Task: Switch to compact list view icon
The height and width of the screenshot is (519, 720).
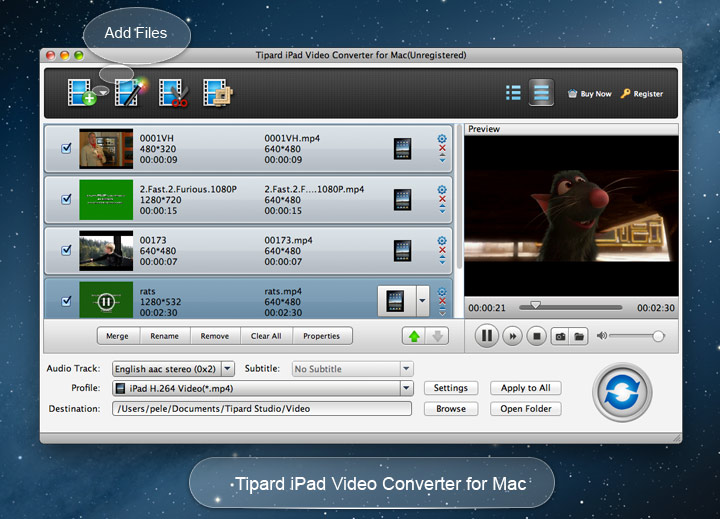Action: click(x=513, y=93)
